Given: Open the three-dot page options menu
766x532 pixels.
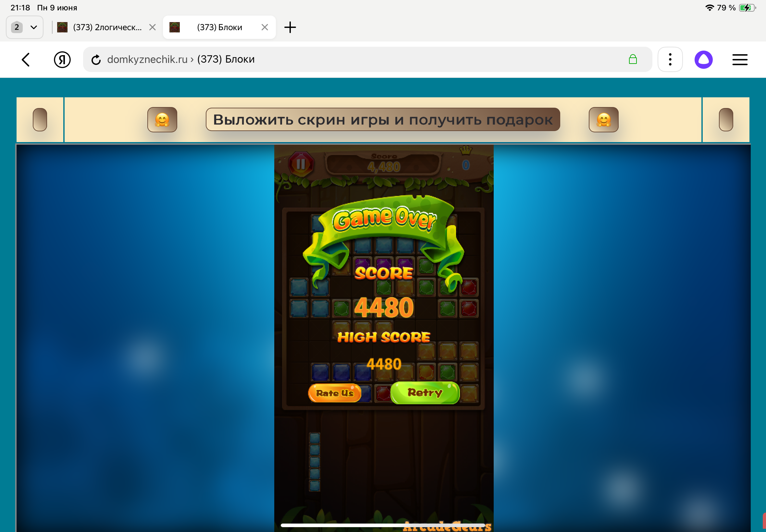Looking at the screenshot, I should coord(670,60).
